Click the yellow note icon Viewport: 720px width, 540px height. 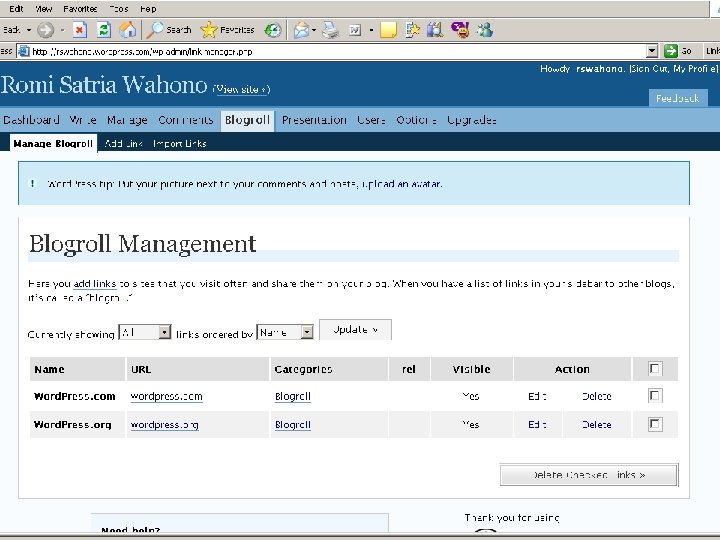[x=388, y=30]
